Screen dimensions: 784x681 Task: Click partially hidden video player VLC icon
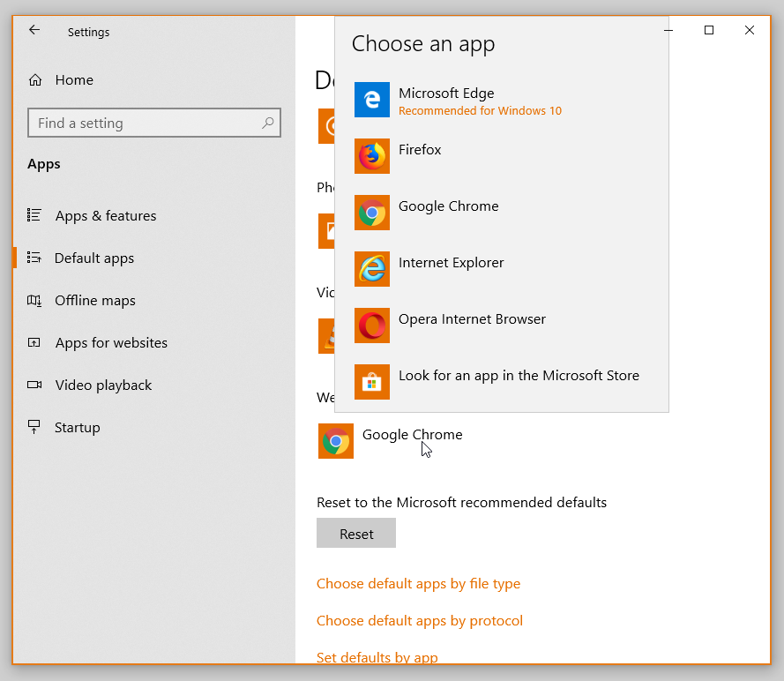pos(326,336)
